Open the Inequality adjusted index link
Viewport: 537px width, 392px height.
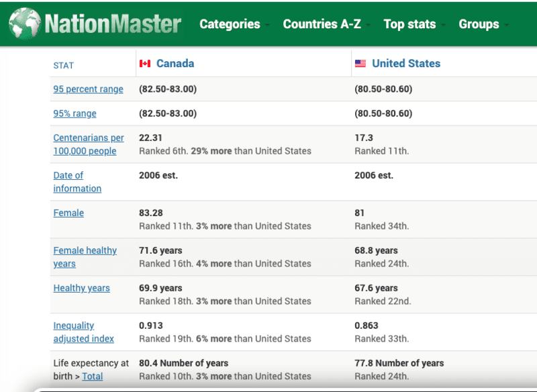[x=83, y=332]
